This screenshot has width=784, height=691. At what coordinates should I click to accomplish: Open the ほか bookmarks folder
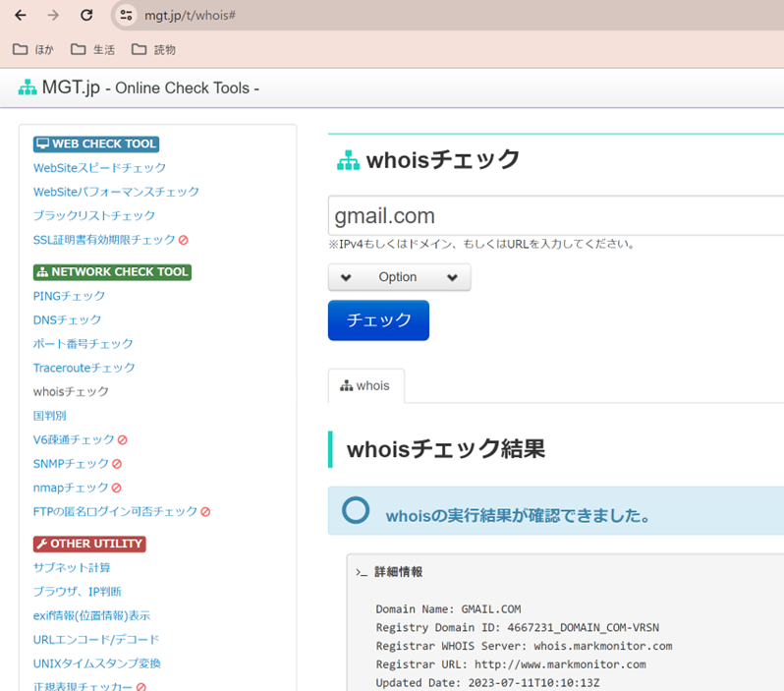pyautogui.click(x=33, y=49)
